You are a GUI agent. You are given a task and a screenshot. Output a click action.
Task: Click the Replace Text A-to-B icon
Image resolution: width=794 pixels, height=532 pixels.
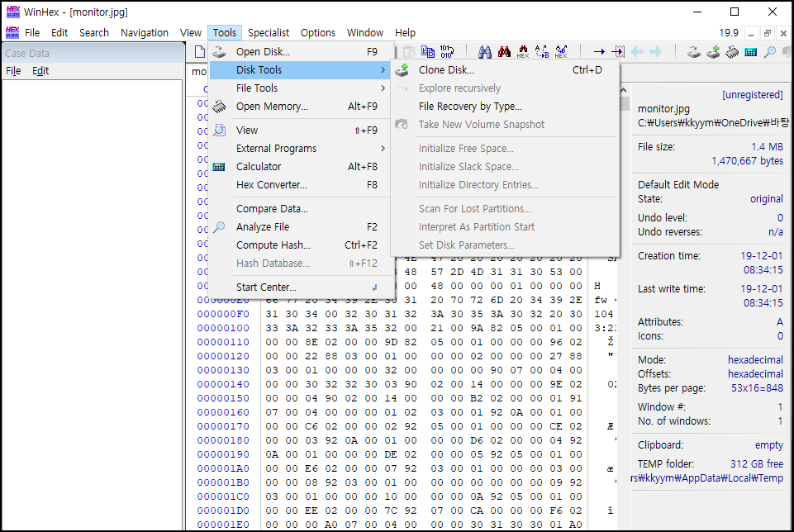[542, 52]
